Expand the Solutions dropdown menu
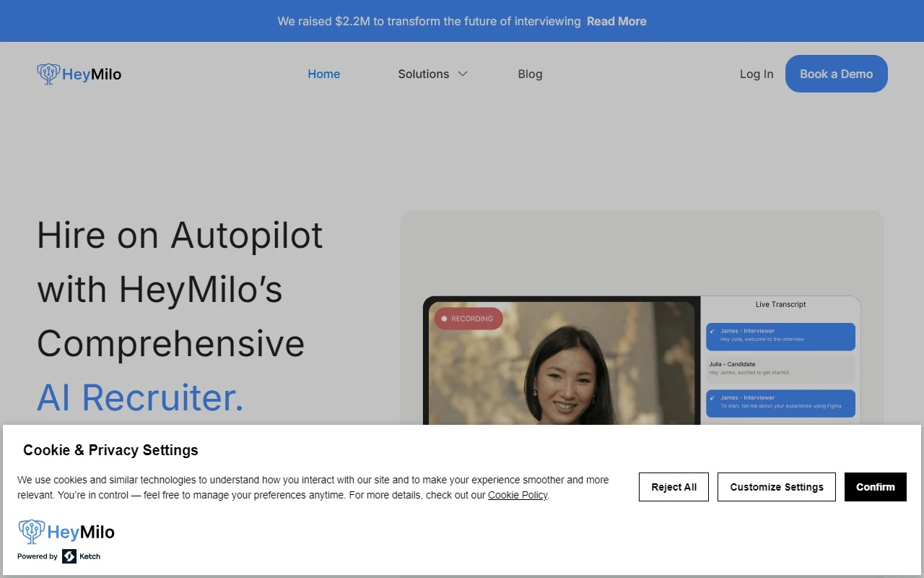Image resolution: width=924 pixels, height=578 pixels. [432, 74]
